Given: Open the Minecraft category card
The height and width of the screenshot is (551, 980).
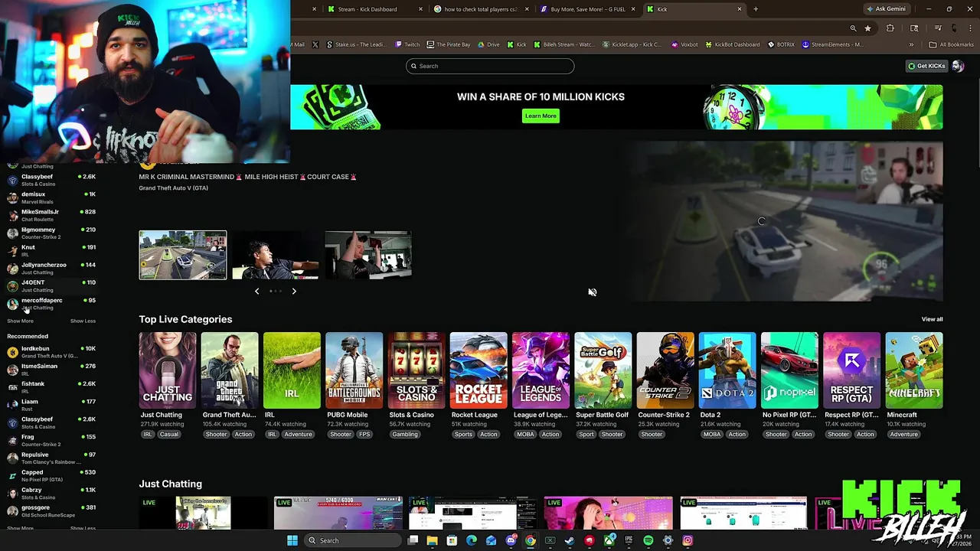Looking at the screenshot, I should 914,370.
